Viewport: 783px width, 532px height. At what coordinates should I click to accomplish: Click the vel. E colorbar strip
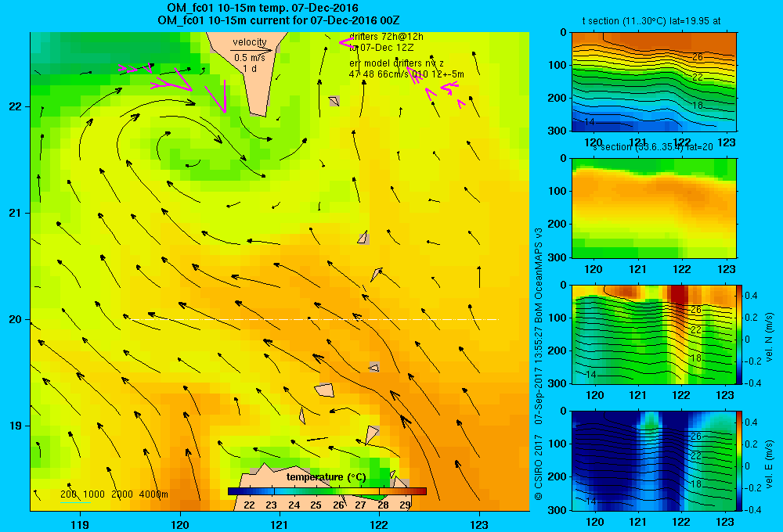point(739,460)
